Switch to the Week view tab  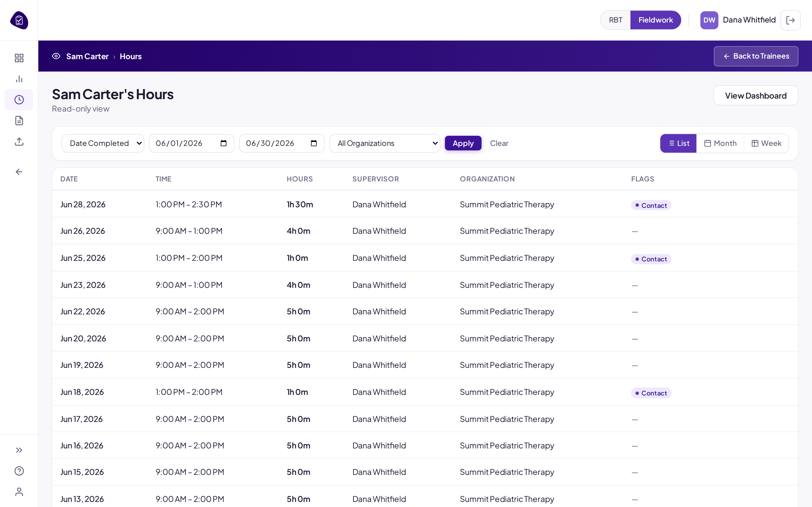point(766,143)
